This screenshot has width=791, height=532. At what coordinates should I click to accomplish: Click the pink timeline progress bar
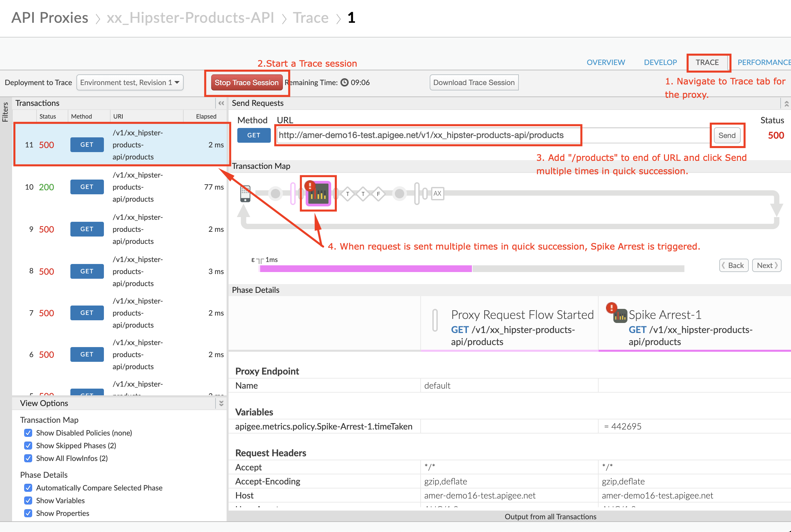(x=365, y=269)
